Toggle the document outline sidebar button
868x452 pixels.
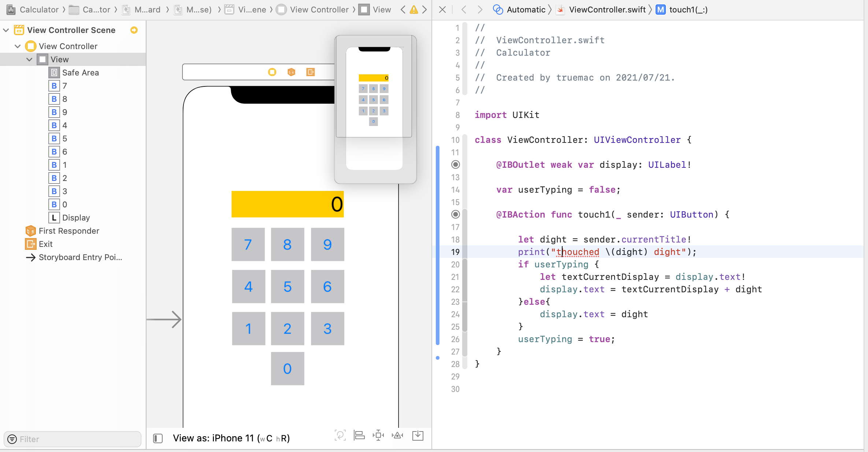coord(158,438)
